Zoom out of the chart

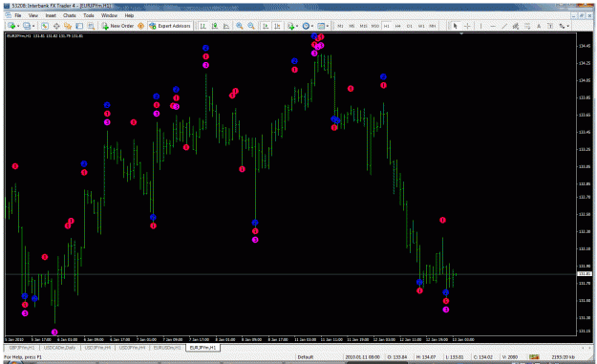[251, 26]
